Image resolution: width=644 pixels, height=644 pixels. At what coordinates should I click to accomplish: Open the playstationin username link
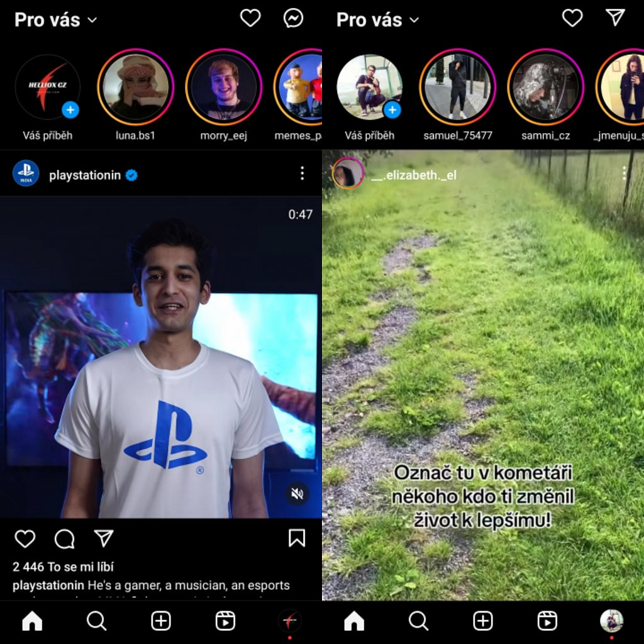point(85,175)
